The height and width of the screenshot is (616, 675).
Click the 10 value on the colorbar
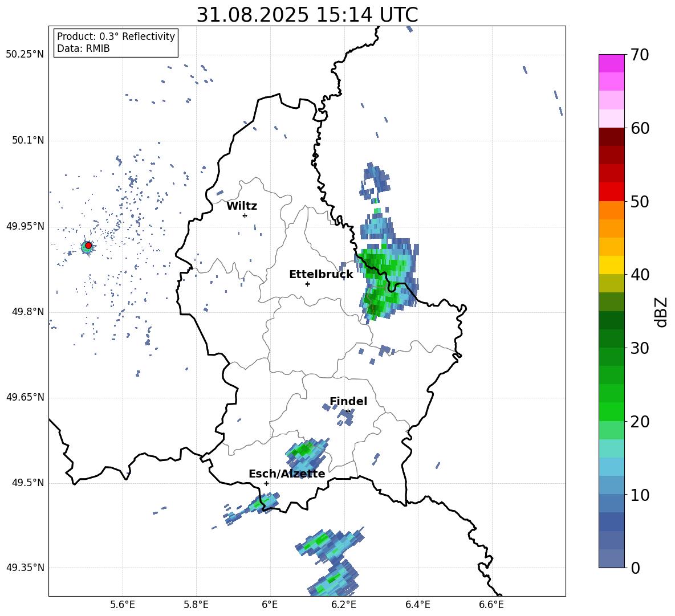pyautogui.click(x=640, y=495)
